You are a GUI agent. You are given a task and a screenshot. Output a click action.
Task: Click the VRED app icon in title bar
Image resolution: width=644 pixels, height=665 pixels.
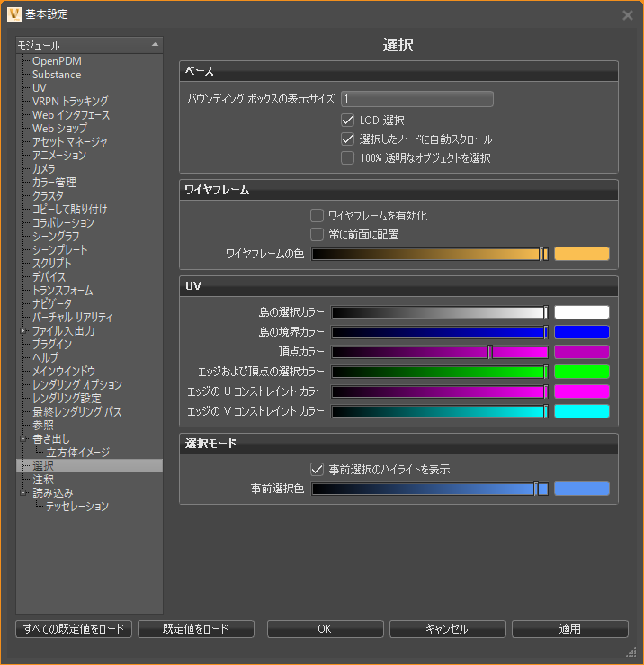pos(14,14)
